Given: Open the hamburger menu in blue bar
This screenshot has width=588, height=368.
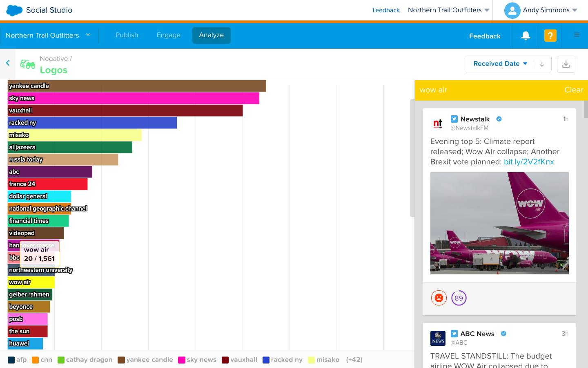Looking at the screenshot, I should pos(577,35).
